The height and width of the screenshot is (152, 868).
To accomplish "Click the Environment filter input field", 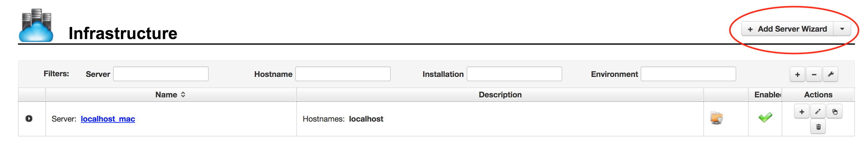I will tap(688, 74).
